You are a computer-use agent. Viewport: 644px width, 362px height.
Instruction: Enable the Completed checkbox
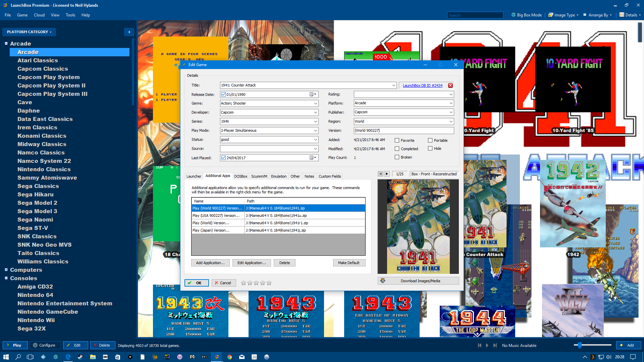pyautogui.click(x=397, y=149)
